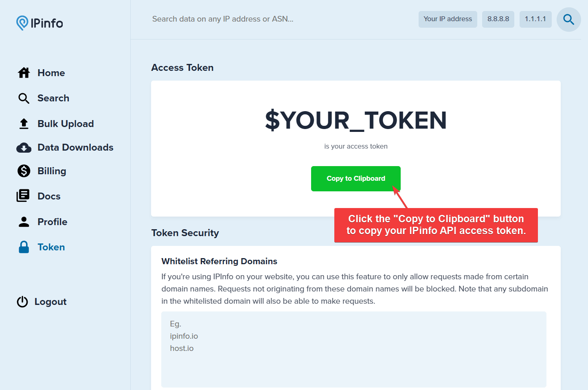The height and width of the screenshot is (390, 588).
Task: Open Data Downloads using the download icon
Action: tap(24, 147)
